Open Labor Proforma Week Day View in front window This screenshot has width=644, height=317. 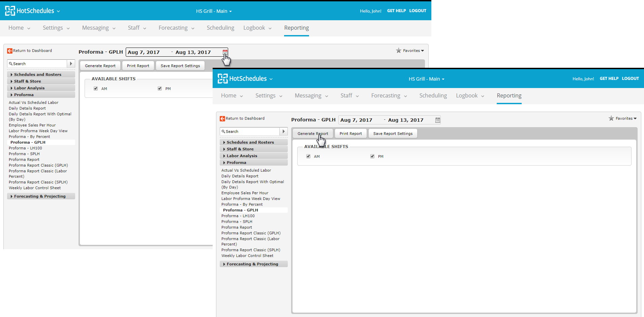coord(251,199)
